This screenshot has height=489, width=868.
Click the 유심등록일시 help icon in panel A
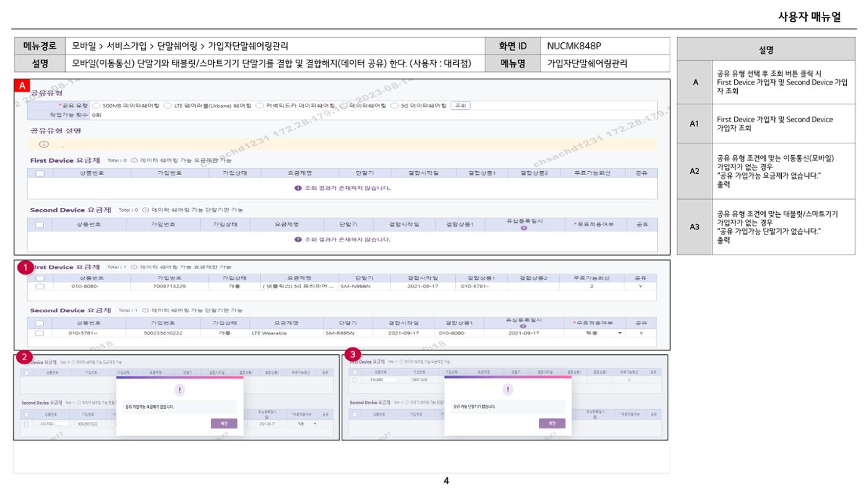pyautogui.click(x=524, y=228)
